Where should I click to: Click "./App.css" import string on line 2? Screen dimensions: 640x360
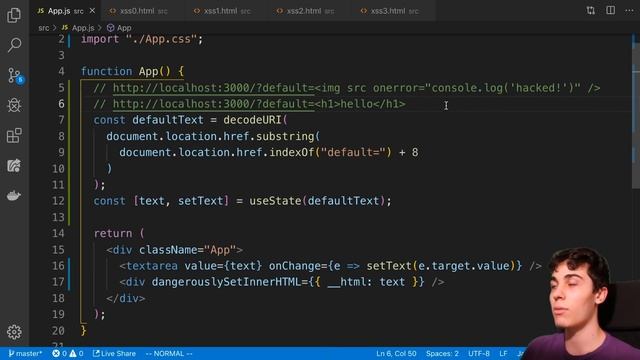tap(162, 39)
